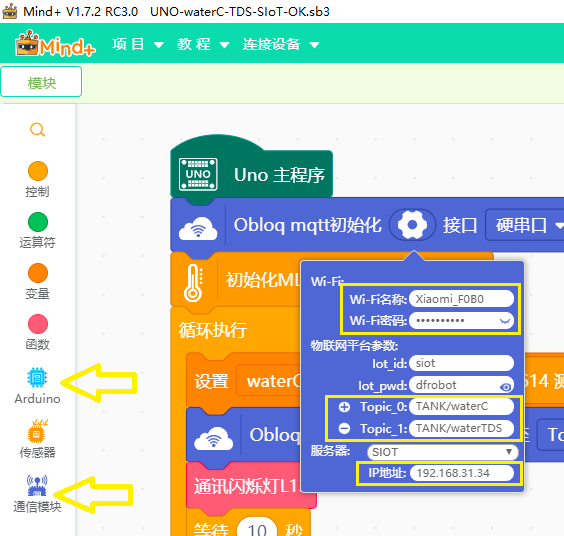Click the IP地址 field 192.168.31.34
564x536 pixels.
(461, 473)
